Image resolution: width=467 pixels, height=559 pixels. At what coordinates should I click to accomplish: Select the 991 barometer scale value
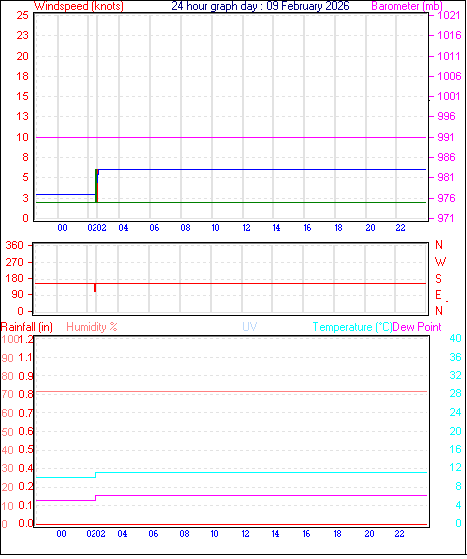(446, 137)
